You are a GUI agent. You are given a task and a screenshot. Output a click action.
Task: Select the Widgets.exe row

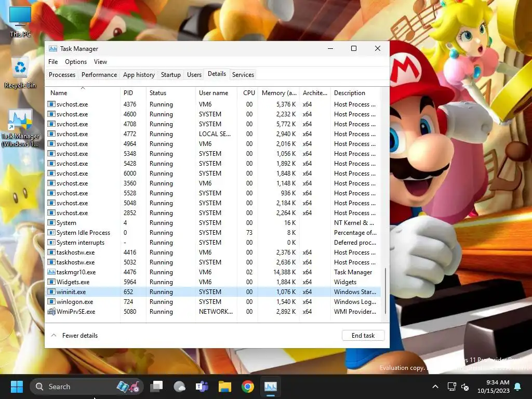[x=214, y=282]
